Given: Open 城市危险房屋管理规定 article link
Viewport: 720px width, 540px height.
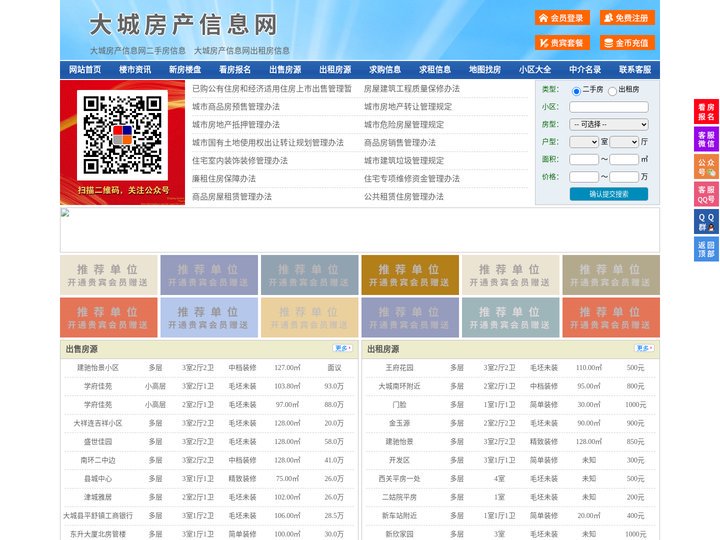Looking at the screenshot, I should pos(404,125).
